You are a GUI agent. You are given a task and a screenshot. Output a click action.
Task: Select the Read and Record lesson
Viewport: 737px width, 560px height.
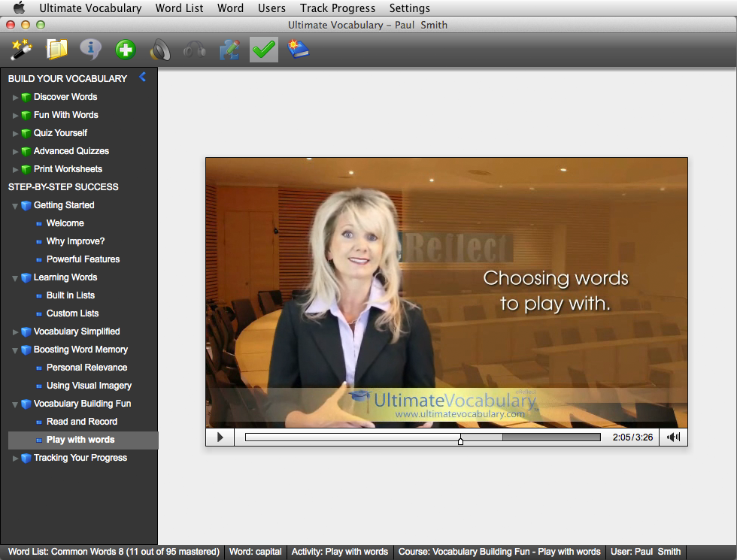pyautogui.click(x=81, y=422)
